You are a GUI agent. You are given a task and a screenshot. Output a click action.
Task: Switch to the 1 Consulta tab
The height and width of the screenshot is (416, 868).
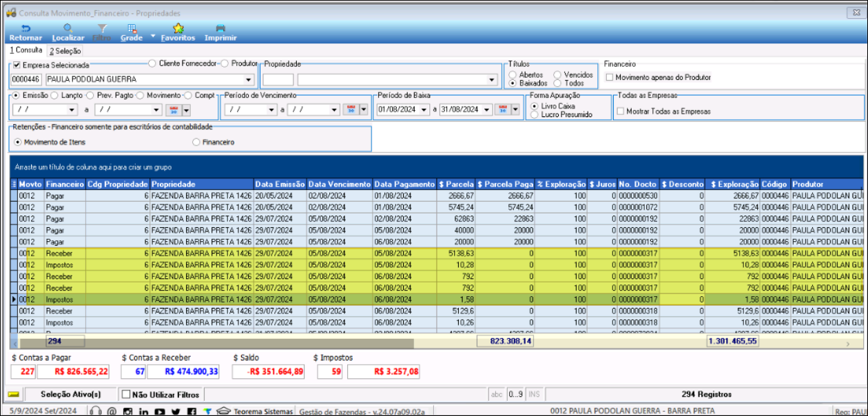[25, 50]
